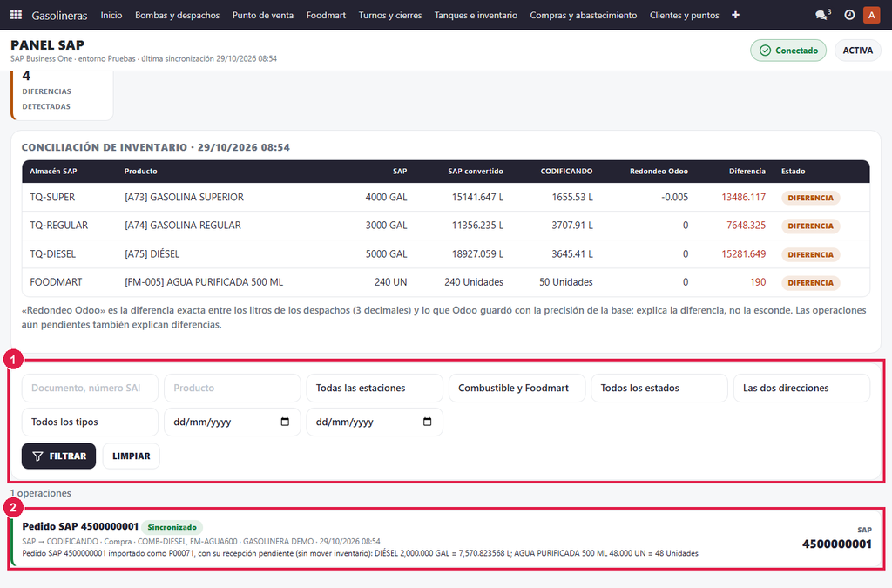The height and width of the screenshot is (588, 892).
Task: Open Tanques e inventario menu
Action: (x=476, y=15)
